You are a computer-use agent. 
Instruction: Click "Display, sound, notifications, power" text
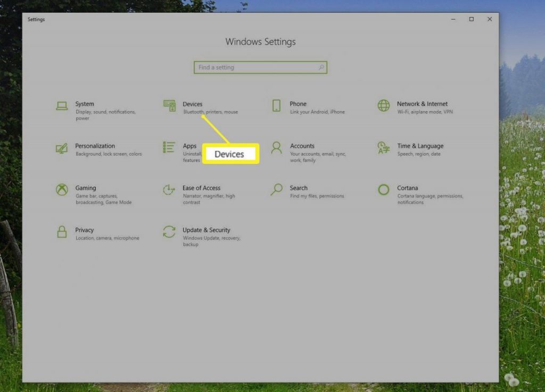(106, 115)
